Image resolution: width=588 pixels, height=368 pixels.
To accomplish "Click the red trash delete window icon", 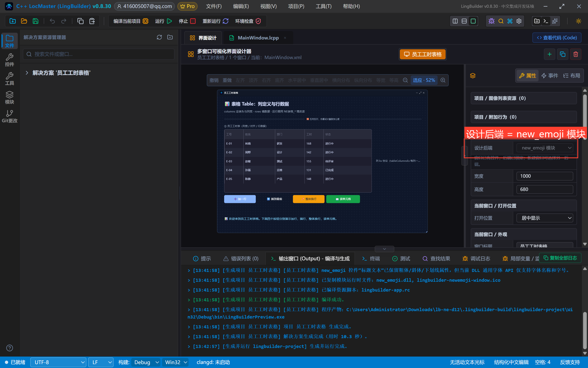I will click(x=576, y=54).
